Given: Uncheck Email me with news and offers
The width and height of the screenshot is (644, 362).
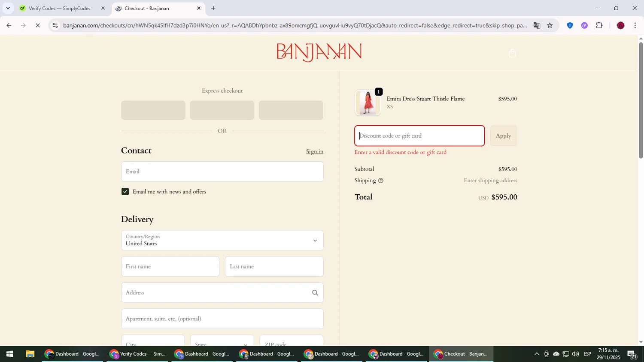Looking at the screenshot, I should tap(125, 192).
